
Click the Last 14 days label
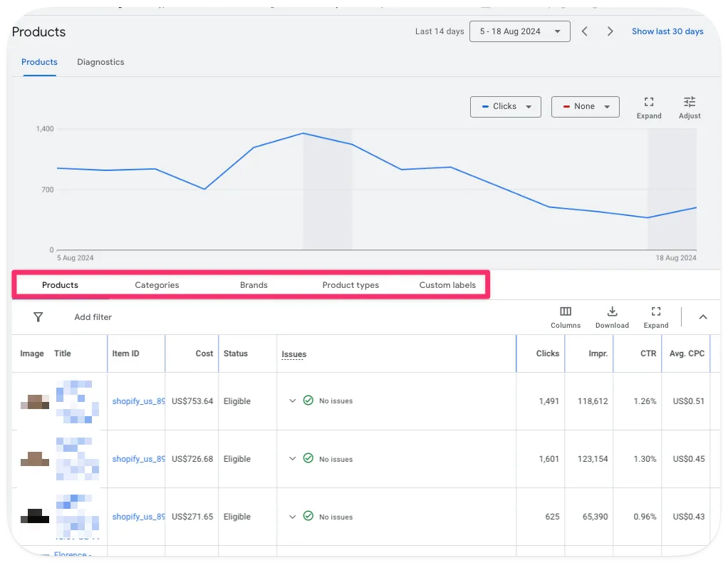pos(440,31)
